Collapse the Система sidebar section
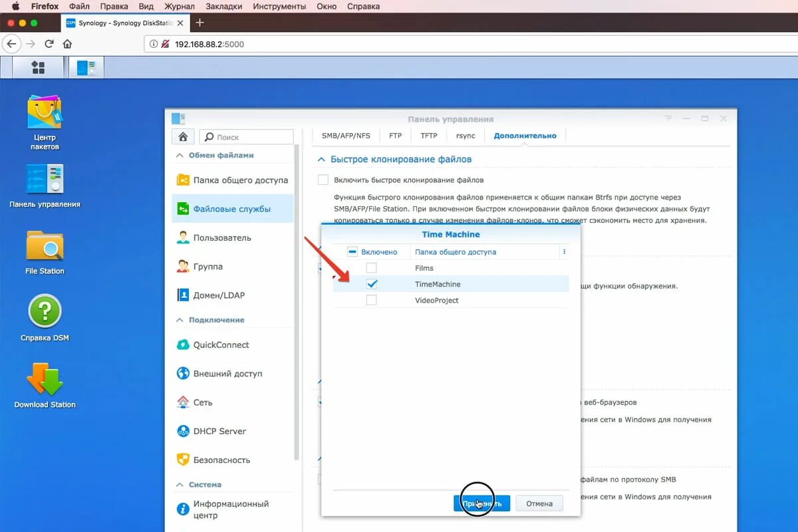The width and height of the screenshot is (798, 532). tap(179, 485)
